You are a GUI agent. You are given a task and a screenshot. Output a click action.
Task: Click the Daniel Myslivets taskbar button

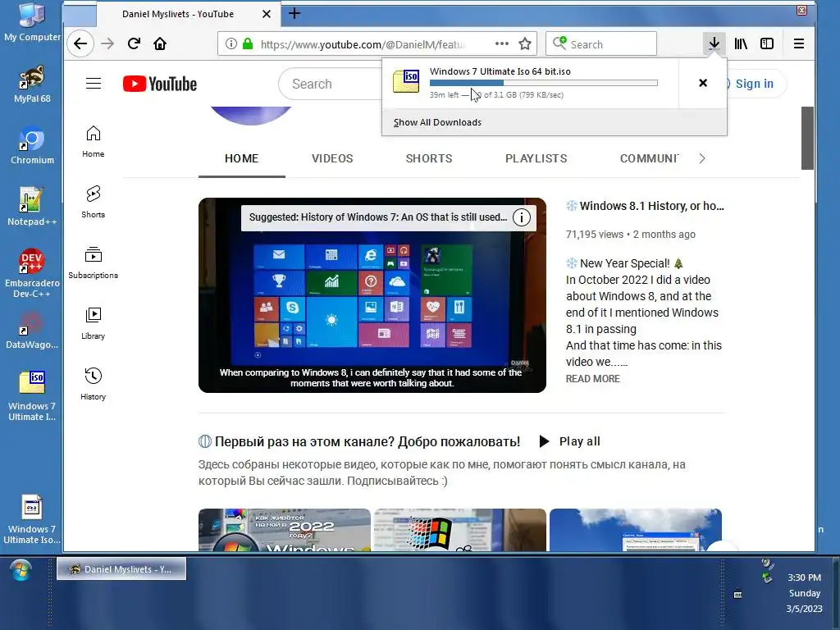tap(121, 569)
